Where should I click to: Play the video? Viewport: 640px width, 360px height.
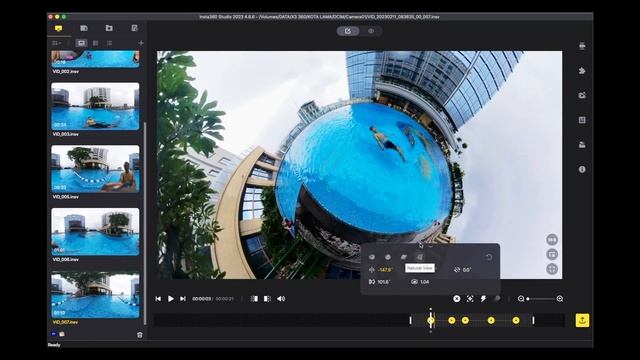click(171, 299)
